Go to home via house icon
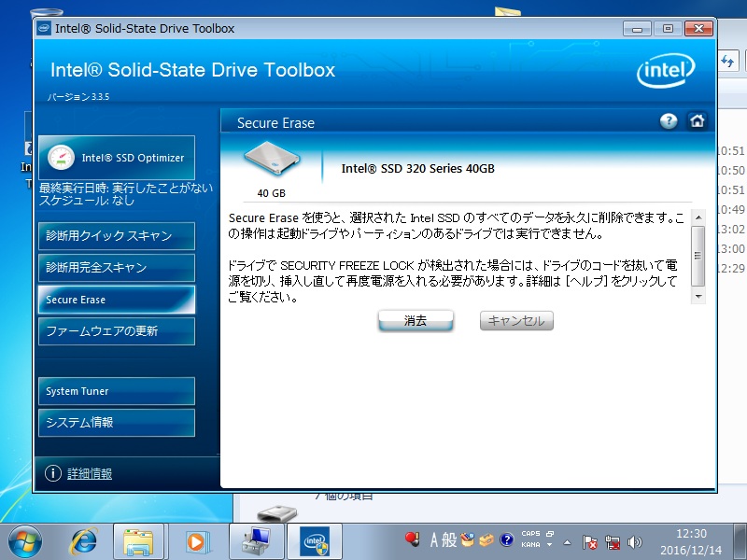Viewport: 747px width, 560px height. coord(697,121)
